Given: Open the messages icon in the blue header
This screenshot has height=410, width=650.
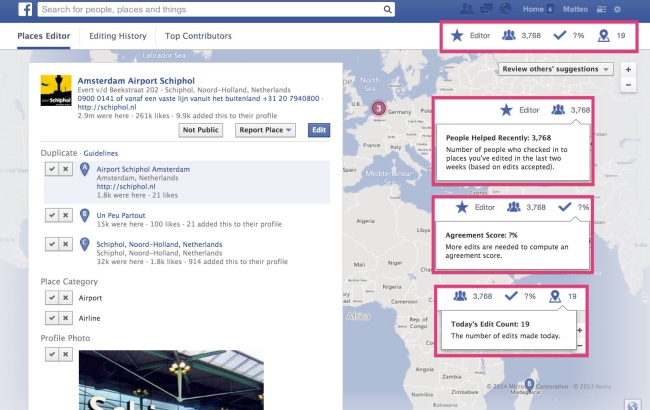Looking at the screenshot, I should [x=486, y=9].
